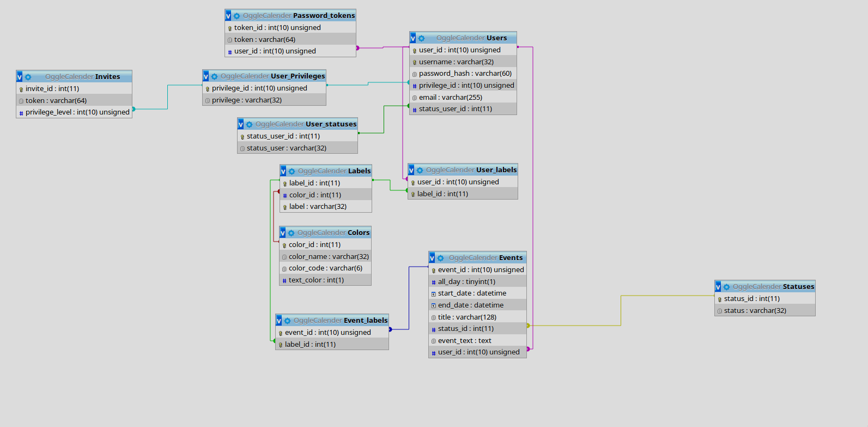Click the gear icon on Colors table
The width and height of the screenshot is (868, 427).
point(291,233)
